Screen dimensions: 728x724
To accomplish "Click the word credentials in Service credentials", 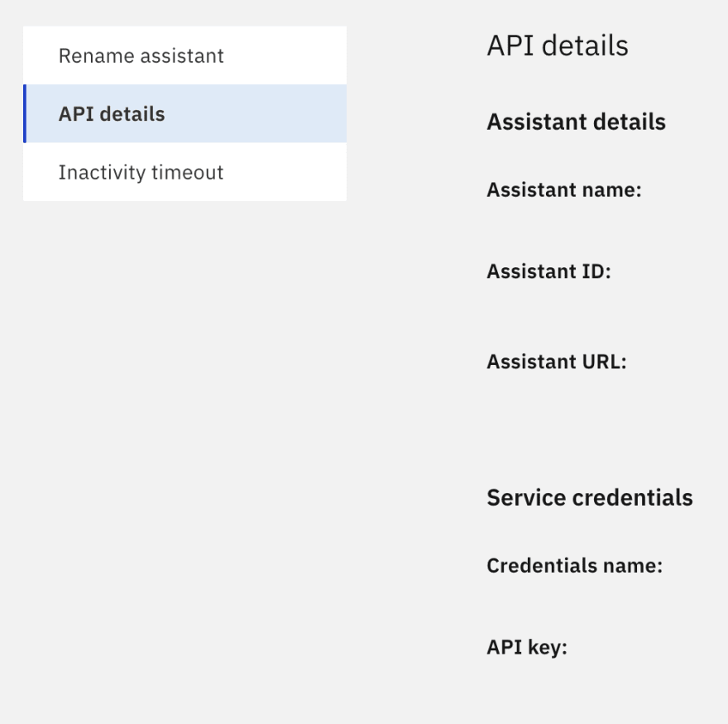I will point(632,498).
